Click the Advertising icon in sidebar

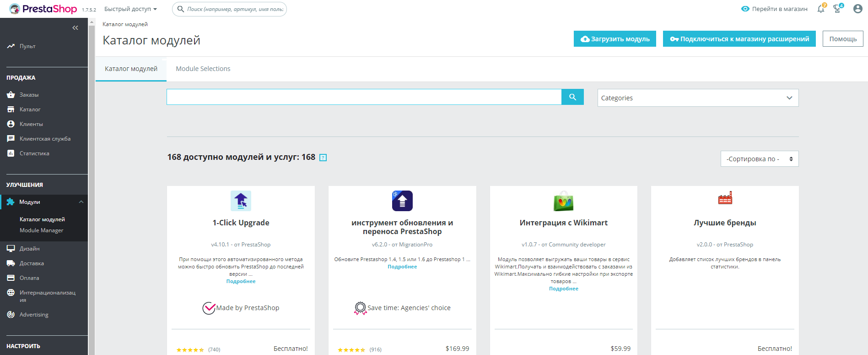coord(11,315)
